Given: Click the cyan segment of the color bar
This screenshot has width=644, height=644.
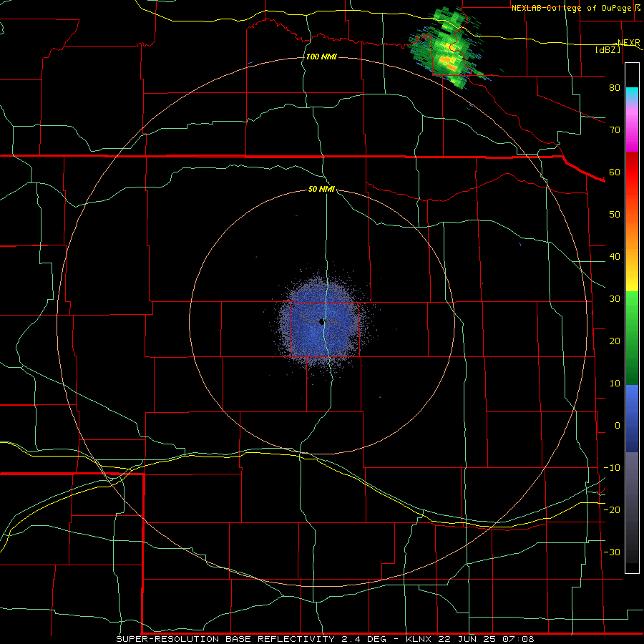Looking at the screenshot, I should [x=632, y=94].
